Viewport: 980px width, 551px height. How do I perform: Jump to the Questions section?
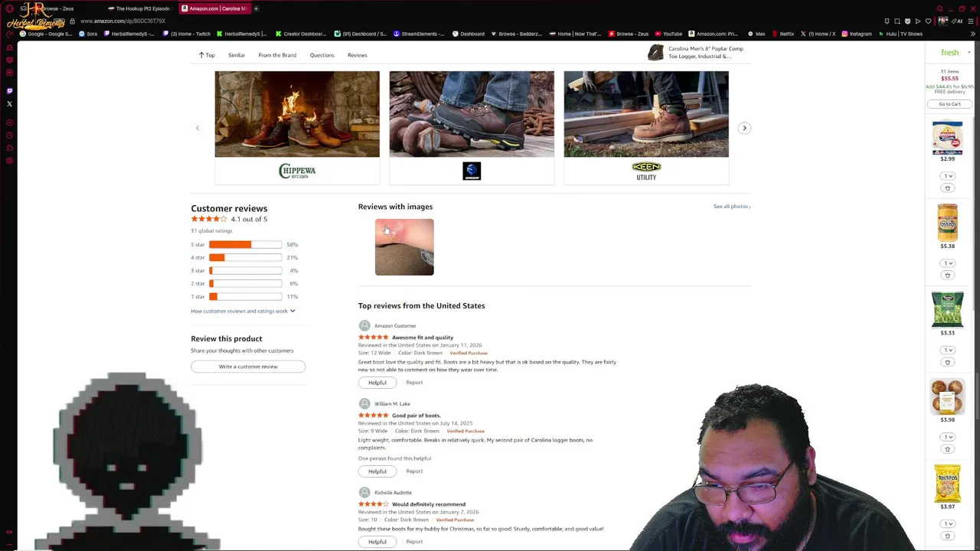pos(322,55)
